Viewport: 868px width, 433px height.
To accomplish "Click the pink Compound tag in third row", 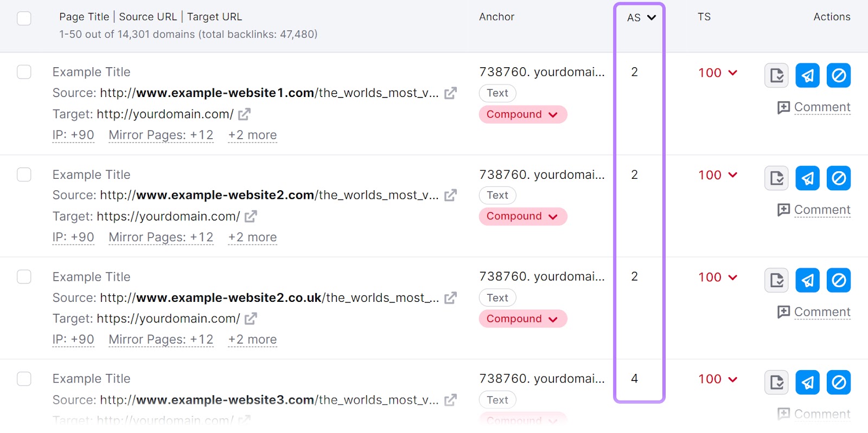I will click(x=522, y=319).
